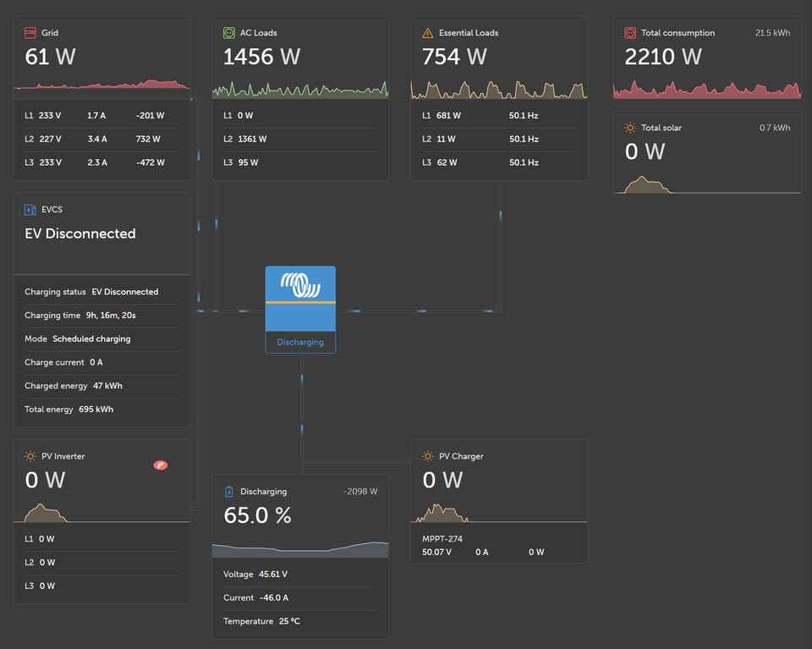Image resolution: width=812 pixels, height=649 pixels.
Task: Click the Charging status EV Disconnected row
Action: 101,292
